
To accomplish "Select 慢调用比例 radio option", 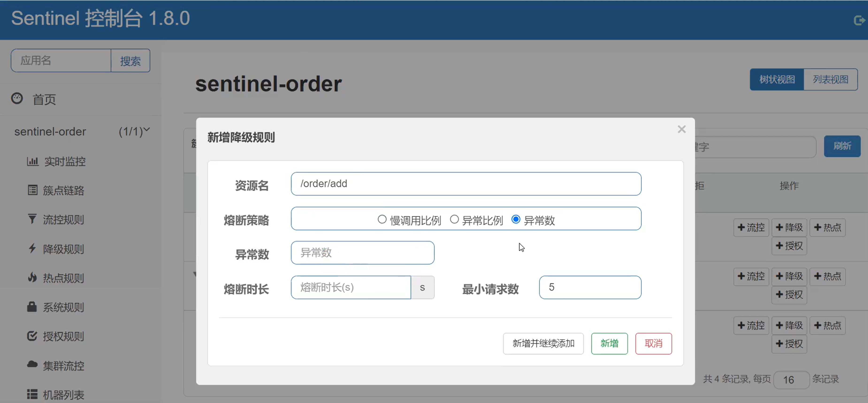I will point(382,219).
